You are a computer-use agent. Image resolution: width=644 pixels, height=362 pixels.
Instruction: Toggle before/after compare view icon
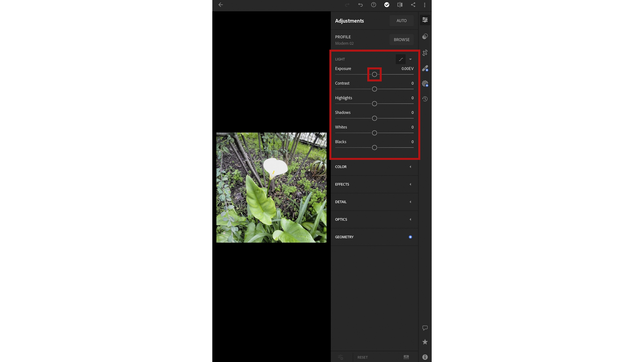[x=400, y=5]
